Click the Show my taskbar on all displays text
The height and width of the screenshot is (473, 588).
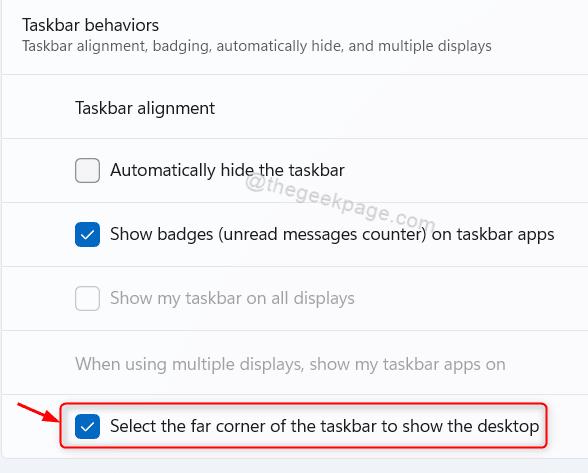pos(232,299)
